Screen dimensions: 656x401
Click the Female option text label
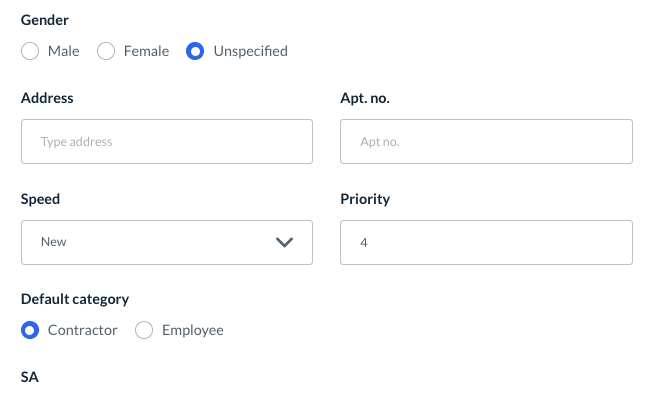pos(146,51)
